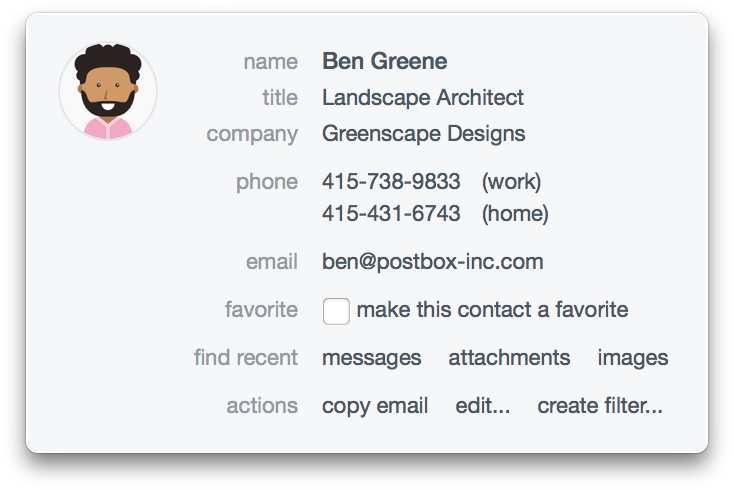
Task: Tick the favorite contact checkbox
Action: (x=336, y=311)
